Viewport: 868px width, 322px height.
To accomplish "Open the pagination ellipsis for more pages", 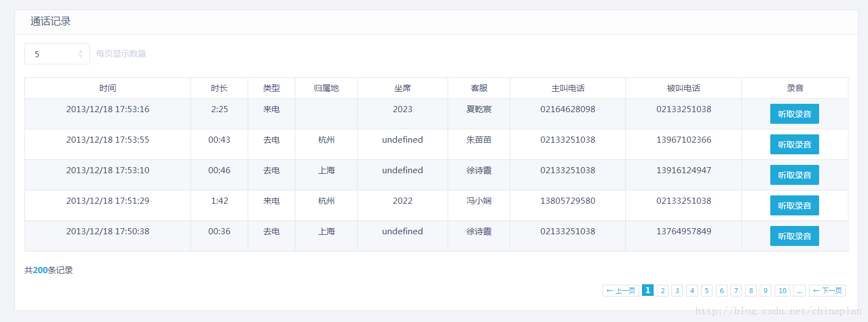I will (800, 290).
